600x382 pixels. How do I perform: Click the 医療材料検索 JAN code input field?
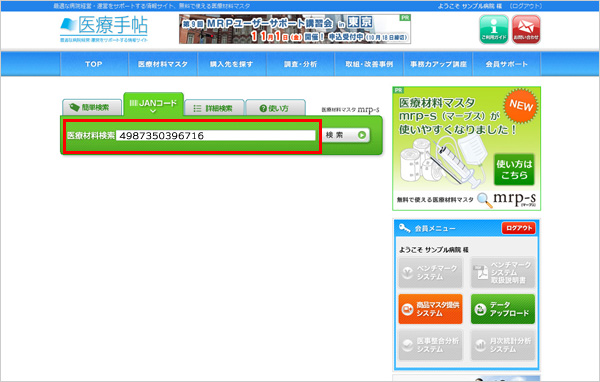[216, 135]
